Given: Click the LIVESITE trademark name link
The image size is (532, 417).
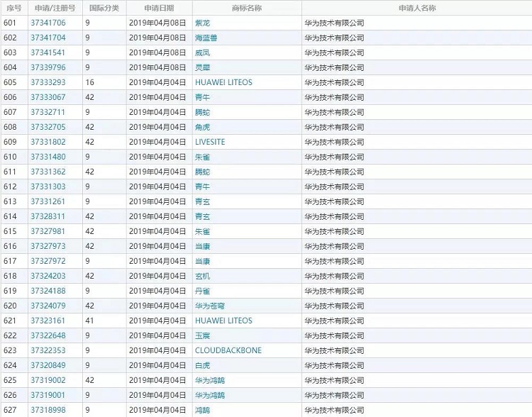Looking at the screenshot, I should coord(209,142).
